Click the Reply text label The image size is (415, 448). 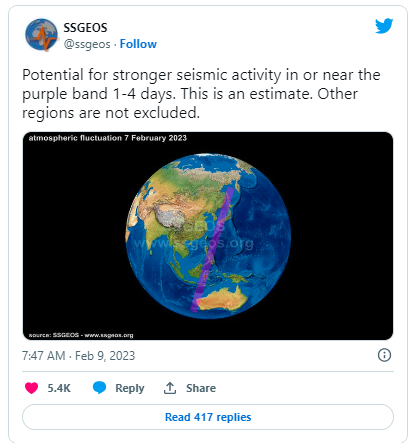coord(130,388)
